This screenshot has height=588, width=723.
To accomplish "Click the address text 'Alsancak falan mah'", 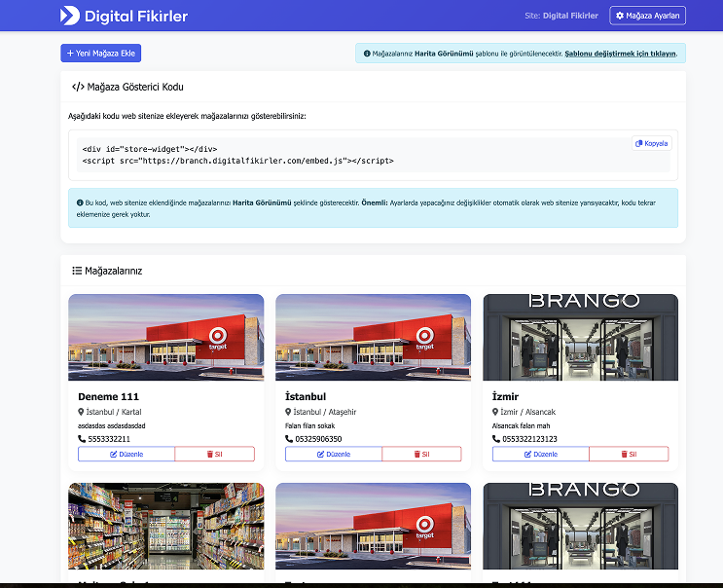I will pos(521,425).
